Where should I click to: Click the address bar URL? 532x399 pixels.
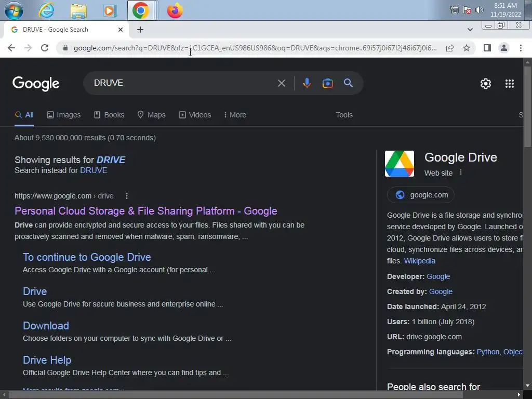255,48
